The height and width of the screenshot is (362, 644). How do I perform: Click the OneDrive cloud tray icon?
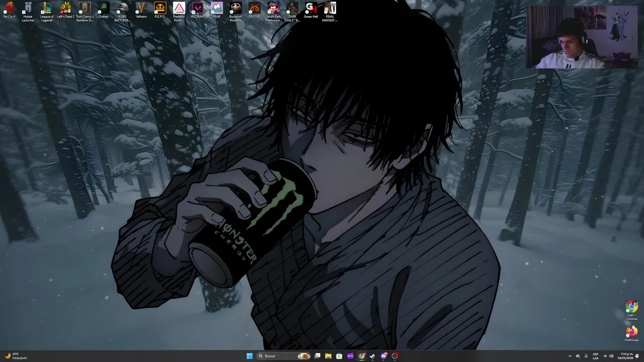coord(578,356)
